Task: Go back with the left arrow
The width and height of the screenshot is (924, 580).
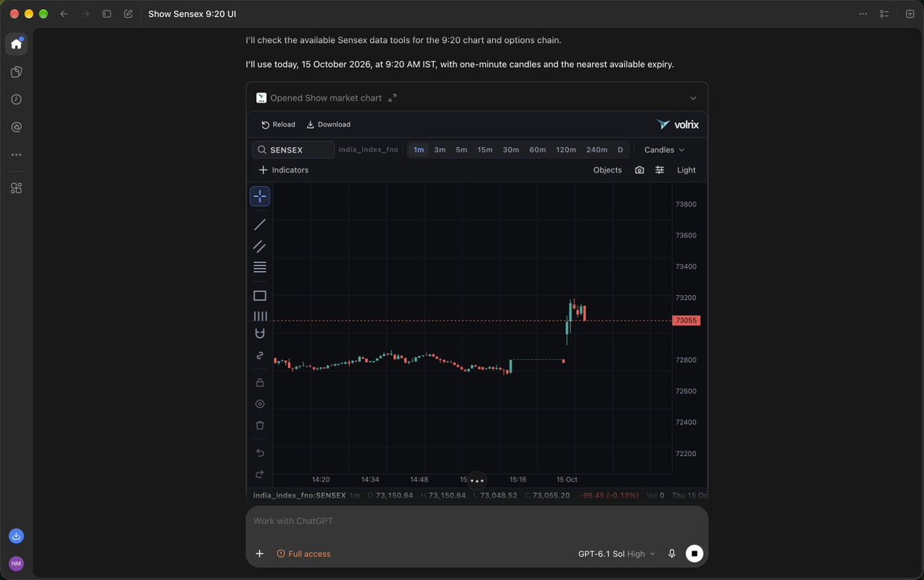Action: 64,14
